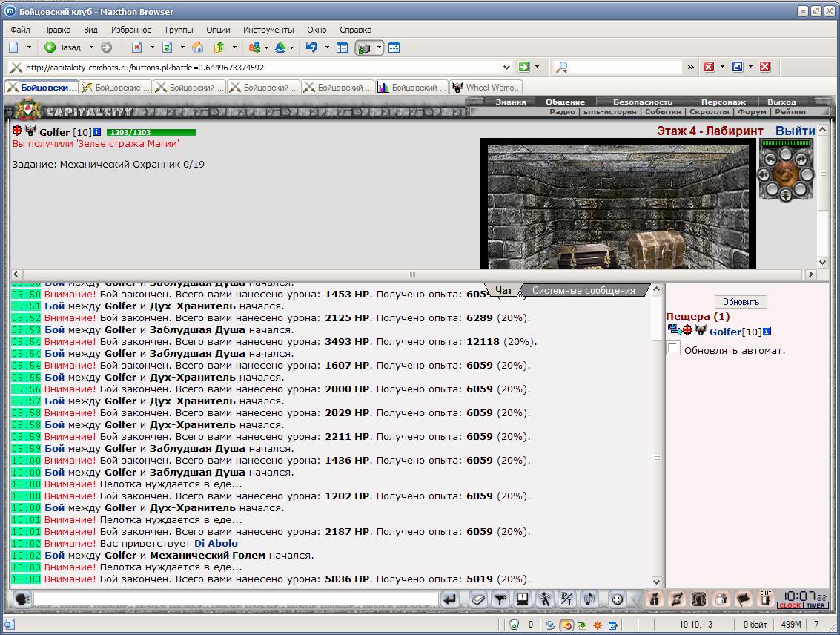Open the address bar URL dropdown
Image resolution: width=840 pixels, height=635 pixels.
[x=506, y=67]
